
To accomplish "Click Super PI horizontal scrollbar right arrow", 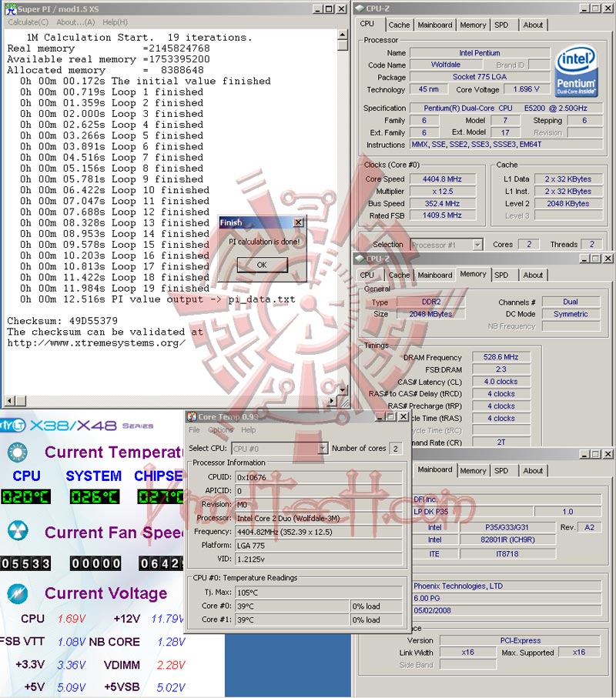I will pos(331,401).
